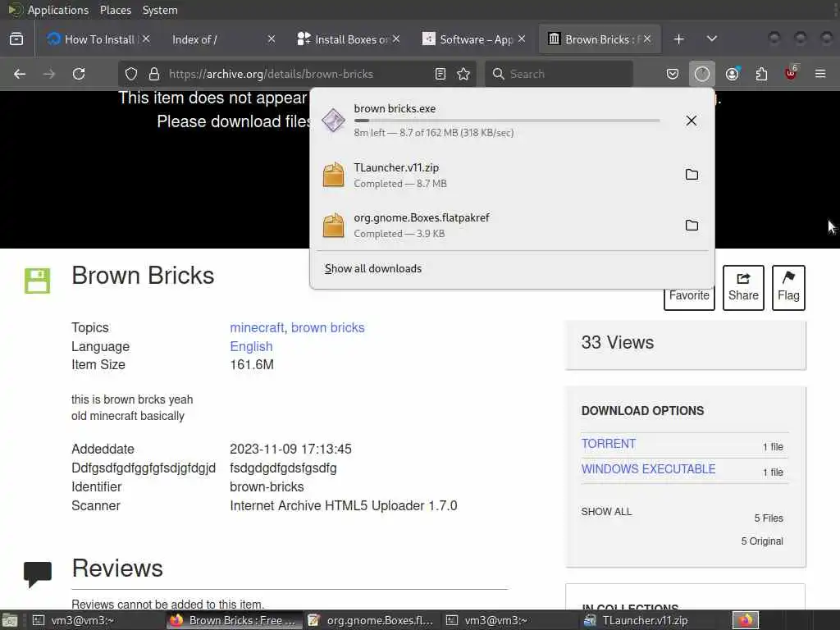The width and height of the screenshot is (840, 630).
Task: Toggle reader view icon in address bar
Action: 441,74
